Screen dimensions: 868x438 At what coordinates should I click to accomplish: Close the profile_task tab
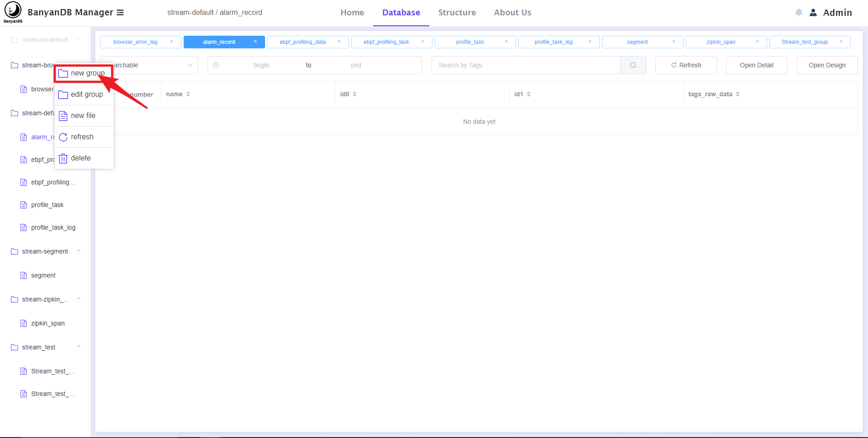tap(506, 42)
